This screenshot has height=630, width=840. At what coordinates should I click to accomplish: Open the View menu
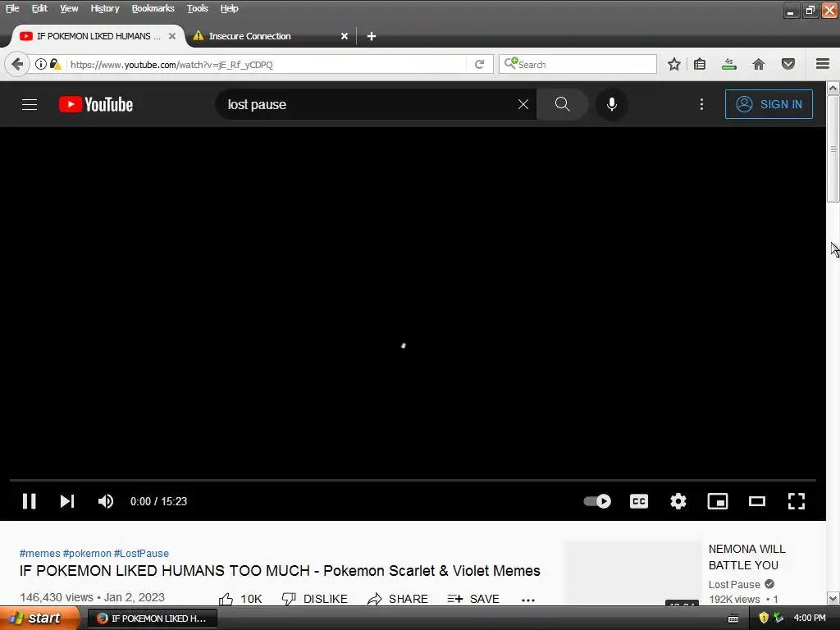(x=69, y=8)
